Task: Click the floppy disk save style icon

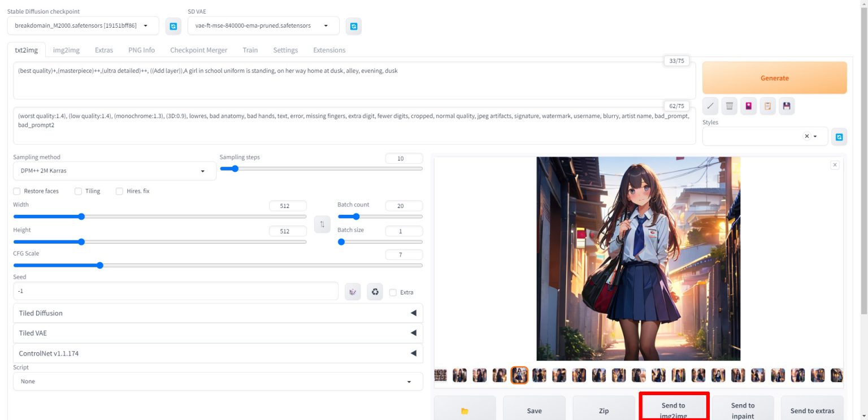Action: 786,106
